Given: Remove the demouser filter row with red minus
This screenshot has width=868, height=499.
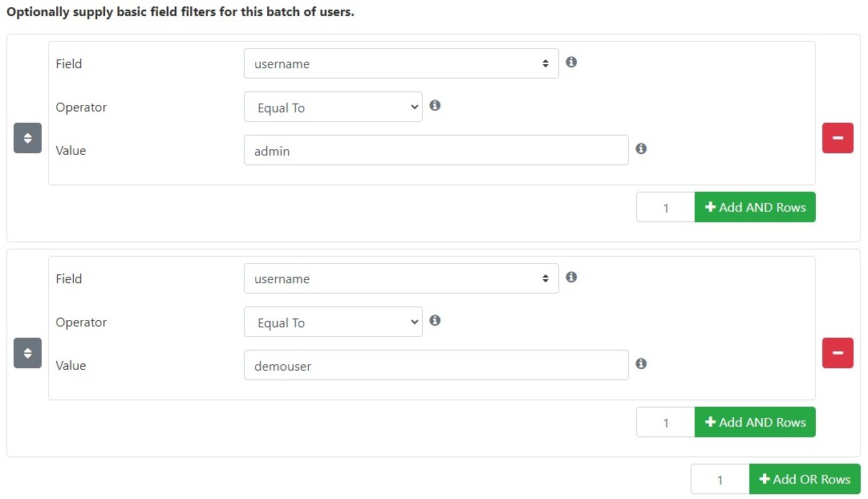Looking at the screenshot, I should click(x=838, y=353).
